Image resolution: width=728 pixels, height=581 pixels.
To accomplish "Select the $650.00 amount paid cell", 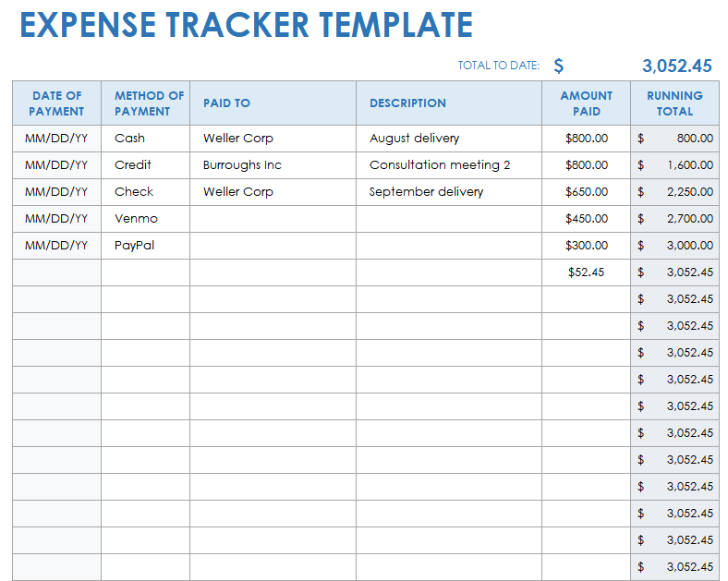I will [x=587, y=192].
